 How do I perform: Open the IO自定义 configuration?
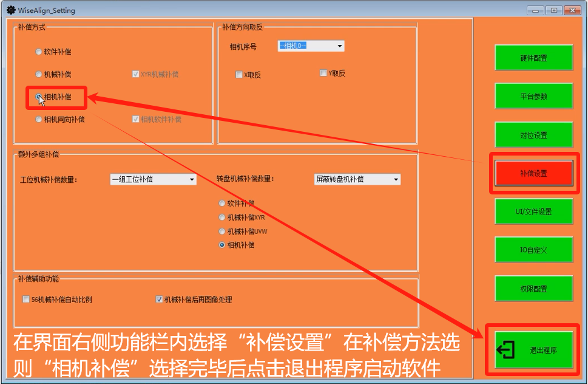pos(533,250)
